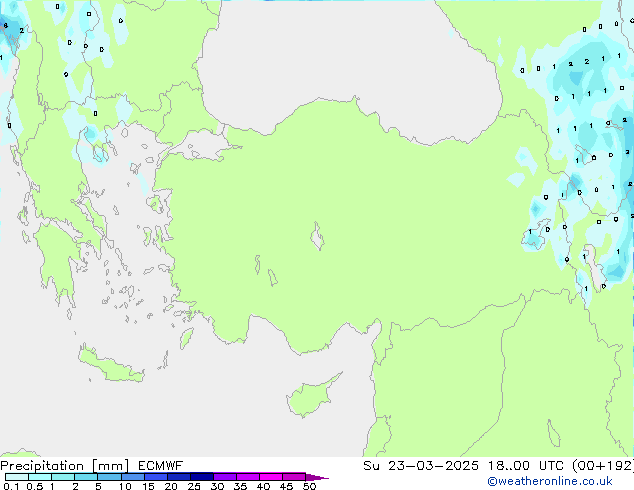
Task: Click legend scale label '10'
Action: click(x=125, y=486)
